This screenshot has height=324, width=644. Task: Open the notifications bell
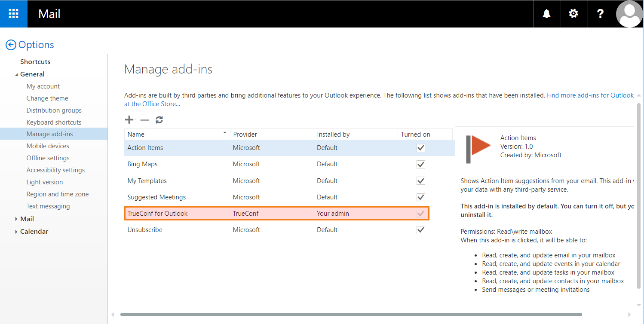546,14
